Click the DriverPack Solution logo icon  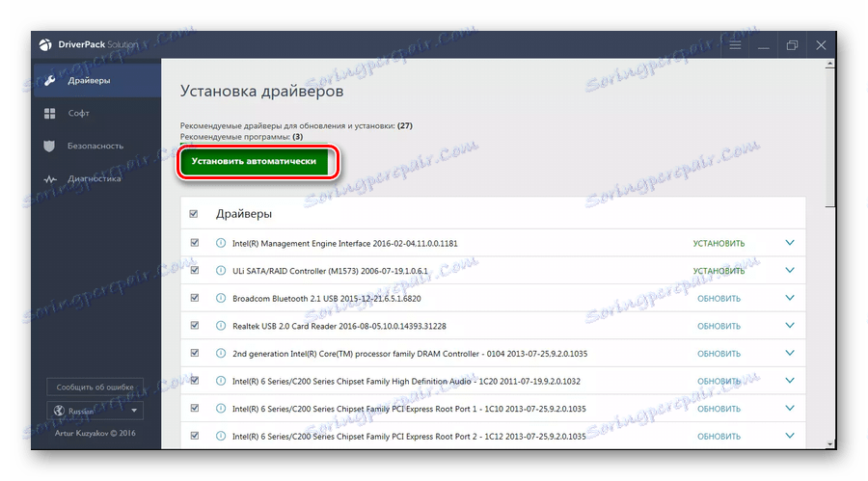[x=45, y=45]
